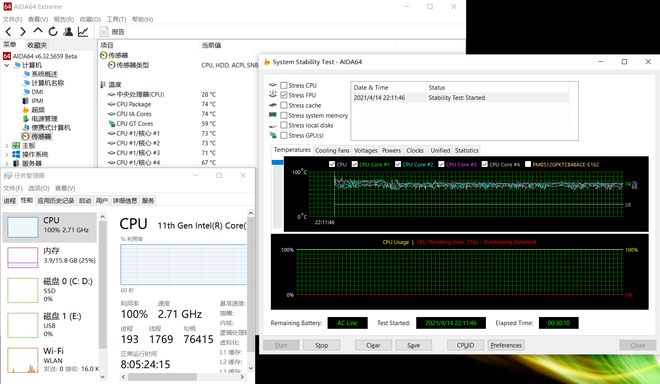Image resolution: width=660 pixels, height=384 pixels.
Task: Switch to the Statistics tab
Action: (x=467, y=150)
